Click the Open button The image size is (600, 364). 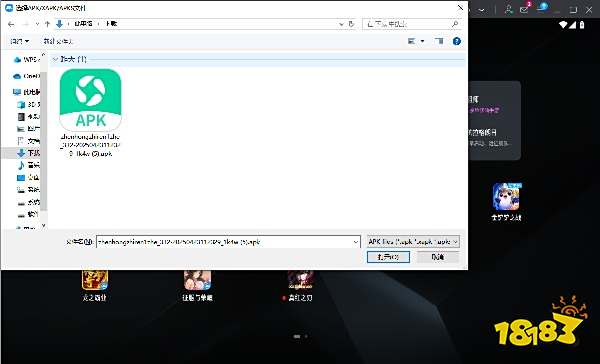click(x=388, y=257)
